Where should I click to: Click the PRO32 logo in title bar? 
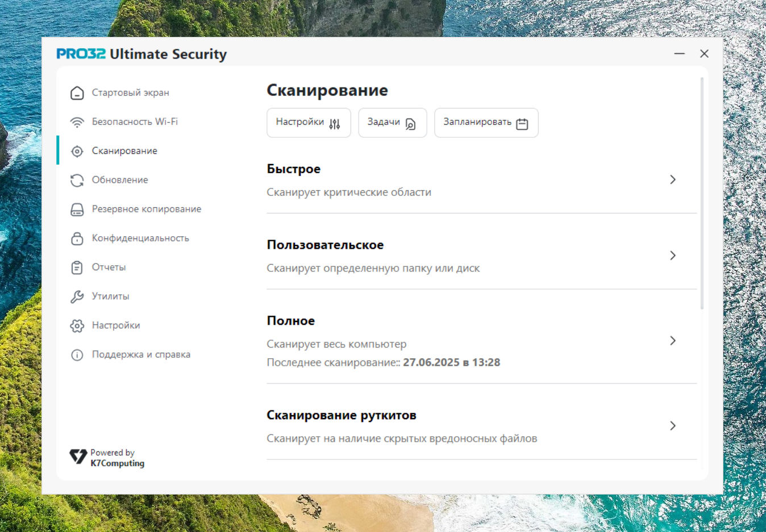tap(81, 54)
